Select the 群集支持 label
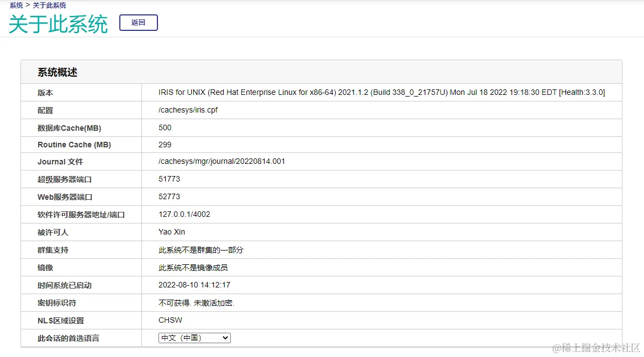The image size is (644, 357). click(x=53, y=250)
